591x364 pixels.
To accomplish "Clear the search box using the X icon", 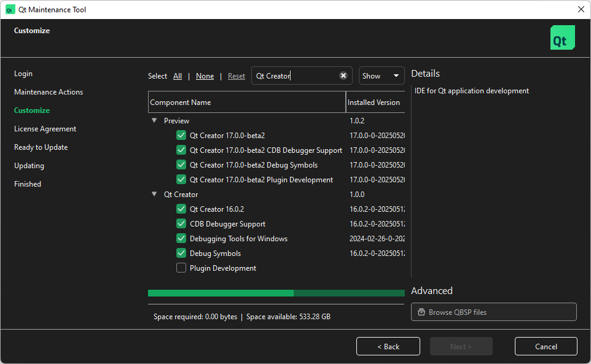I will point(343,76).
